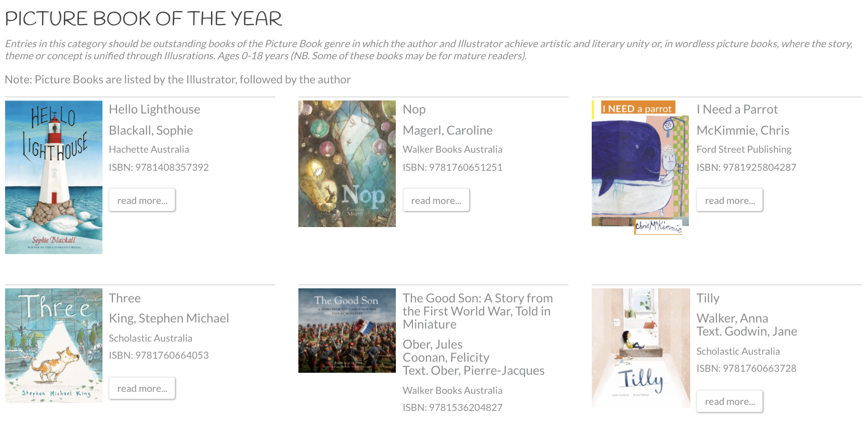Image resolution: width=868 pixels, height=426 pixels.
Task: Open the Hello Lighthouse book cover
Action: [54, 177]
